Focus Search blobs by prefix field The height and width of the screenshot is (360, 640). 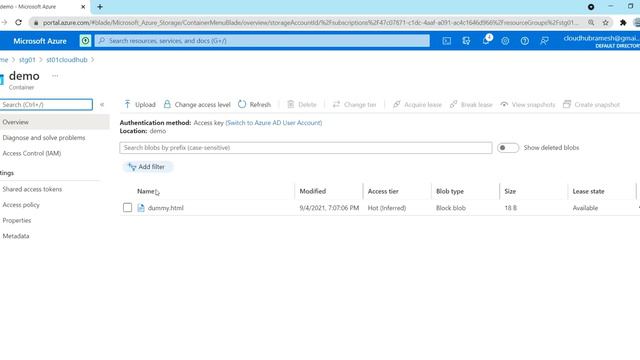[306, 148]
